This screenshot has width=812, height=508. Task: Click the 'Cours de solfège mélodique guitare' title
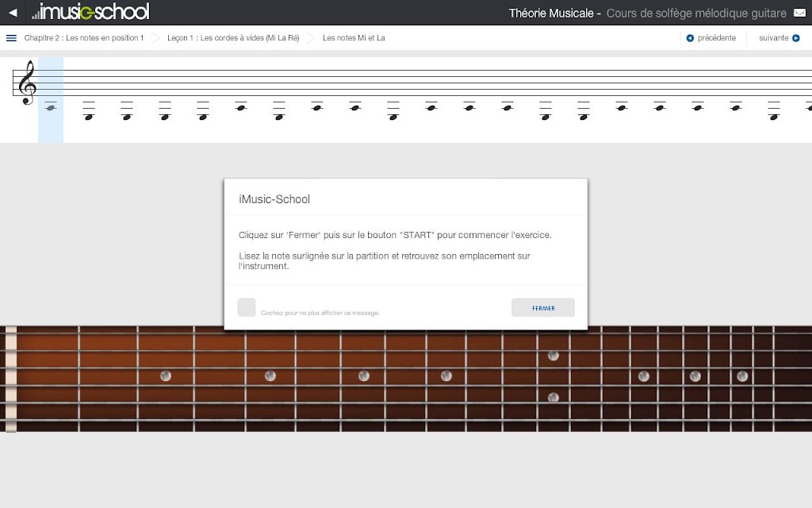click(696, 13)
